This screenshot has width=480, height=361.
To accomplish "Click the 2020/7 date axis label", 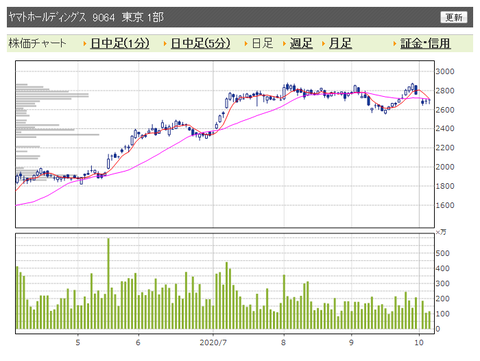I will click(x=213, y=343).
